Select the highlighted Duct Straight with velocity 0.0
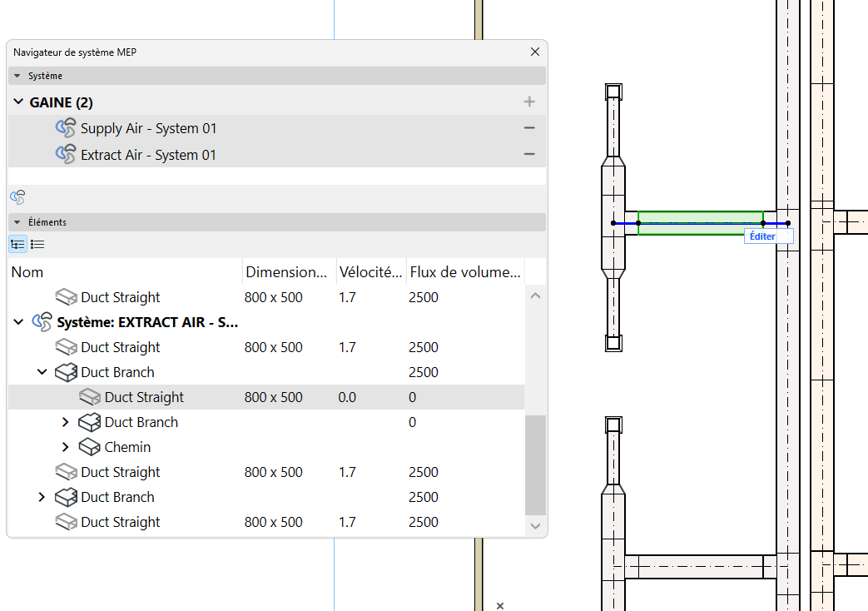 [x=266, y=397]
